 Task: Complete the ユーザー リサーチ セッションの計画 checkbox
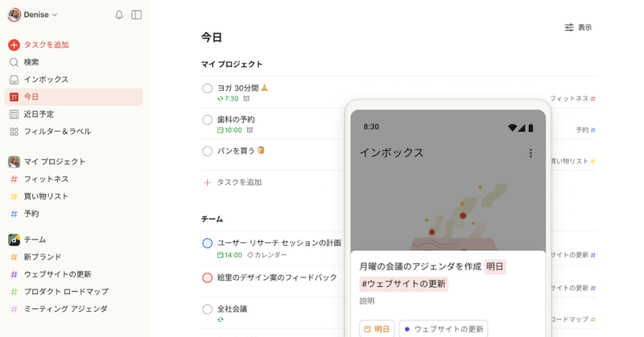click(208, 243)
